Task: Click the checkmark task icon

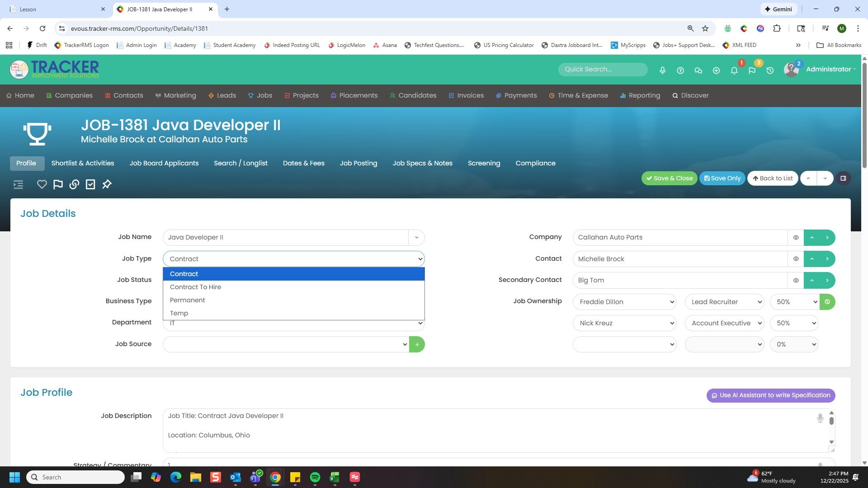Action: click(x=90, y=184)
